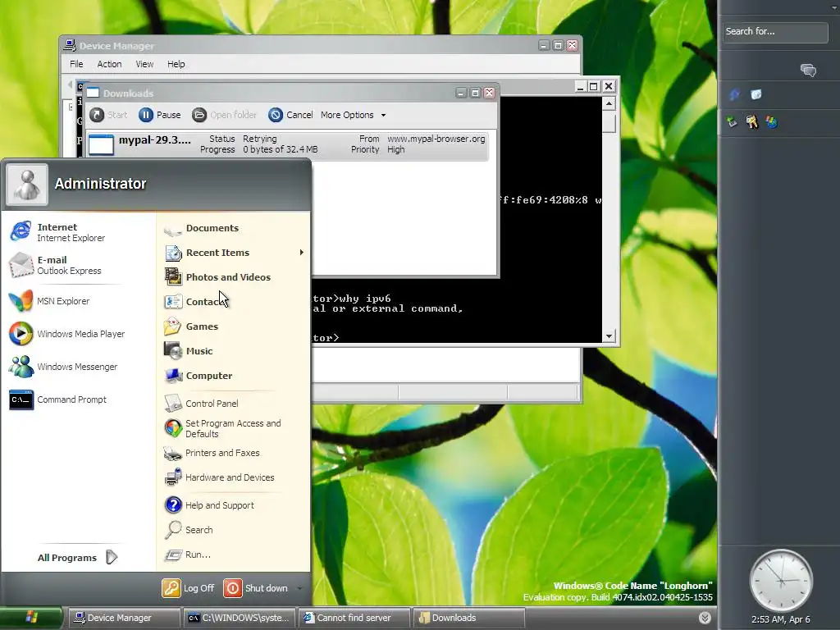Open Hardware and Devices

[219, 477]
